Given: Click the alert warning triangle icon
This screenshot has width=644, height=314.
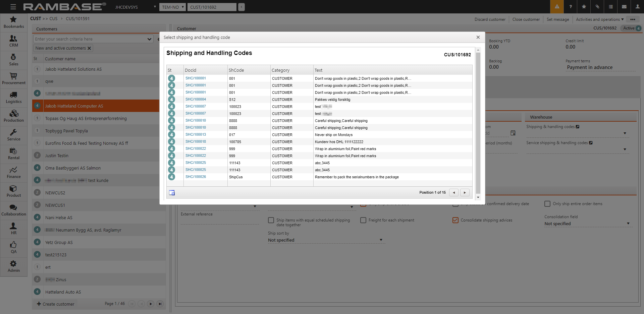Looking at the screenshot, I should tap(557, 7).
